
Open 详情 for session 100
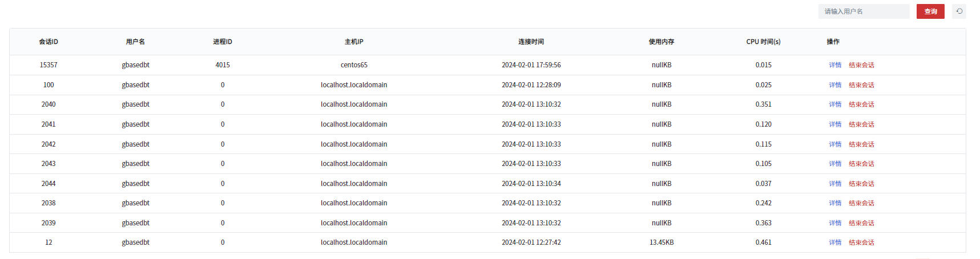[835, 85]
